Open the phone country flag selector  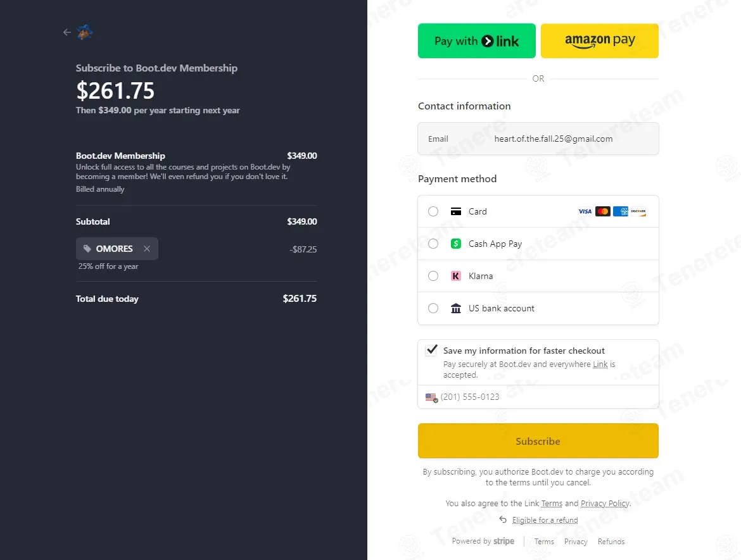click(x=431, y=397)
